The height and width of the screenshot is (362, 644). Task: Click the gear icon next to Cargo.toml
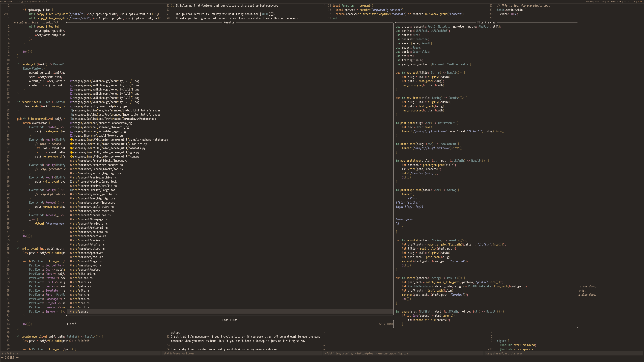tap(71, 190)
